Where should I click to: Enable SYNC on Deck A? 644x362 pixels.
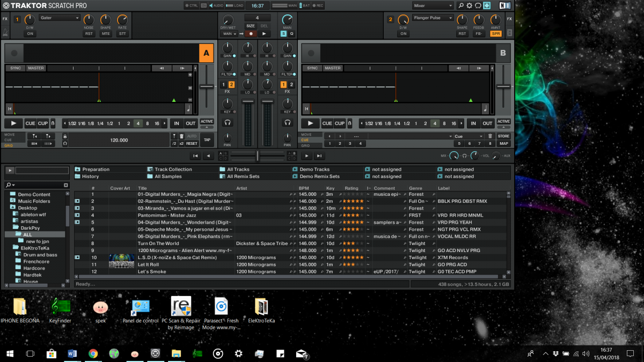click(x=16, y=68)
